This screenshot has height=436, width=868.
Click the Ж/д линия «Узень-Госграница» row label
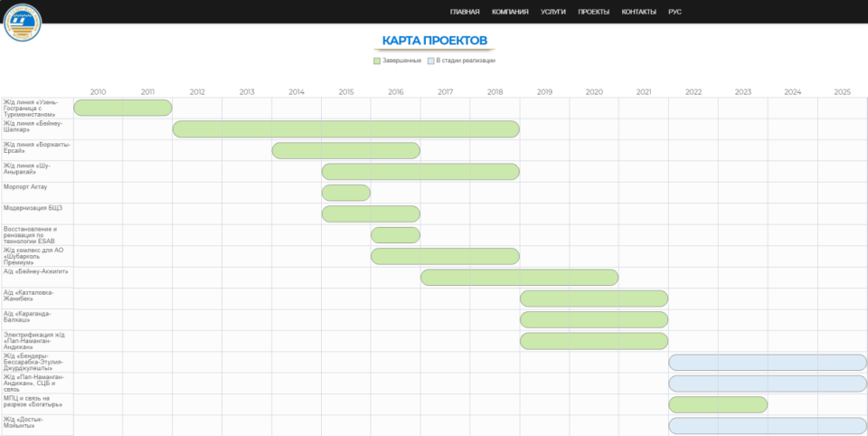coord(31,108)
